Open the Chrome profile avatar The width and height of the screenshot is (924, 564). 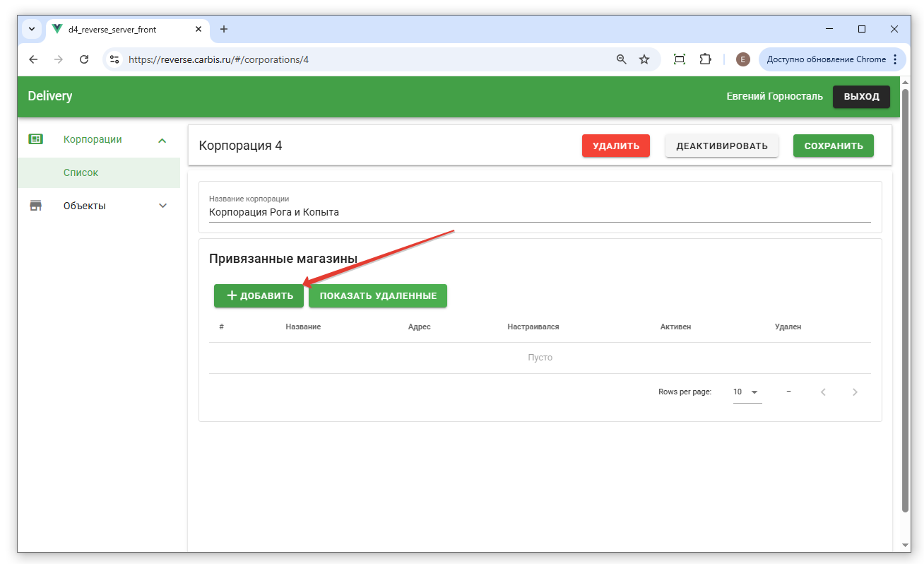742,59
